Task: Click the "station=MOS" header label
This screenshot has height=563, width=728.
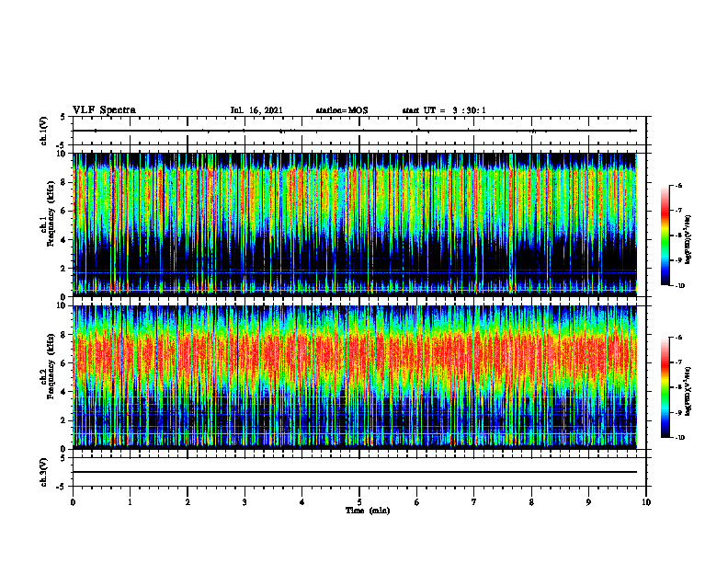Action: coord(342,110)
